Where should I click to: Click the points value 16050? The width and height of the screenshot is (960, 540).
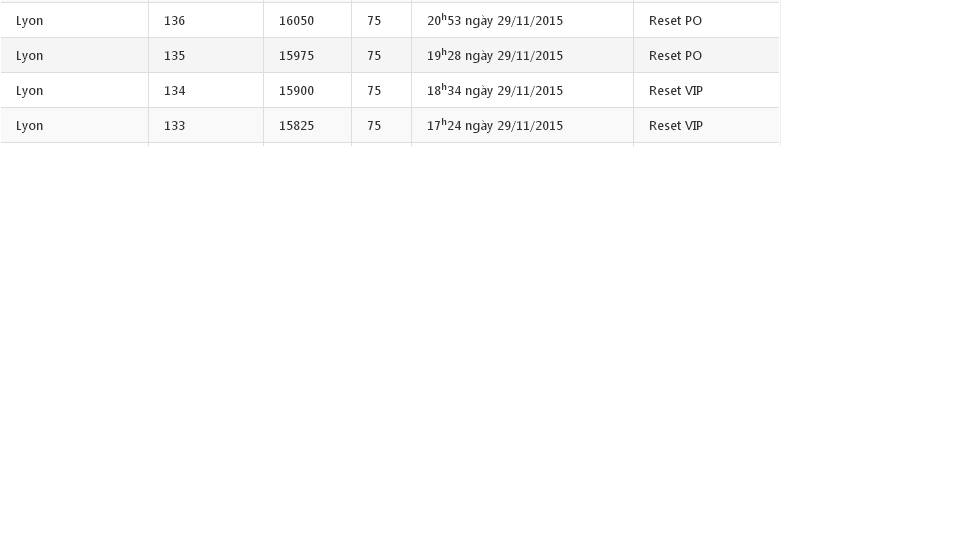point(296,21)
